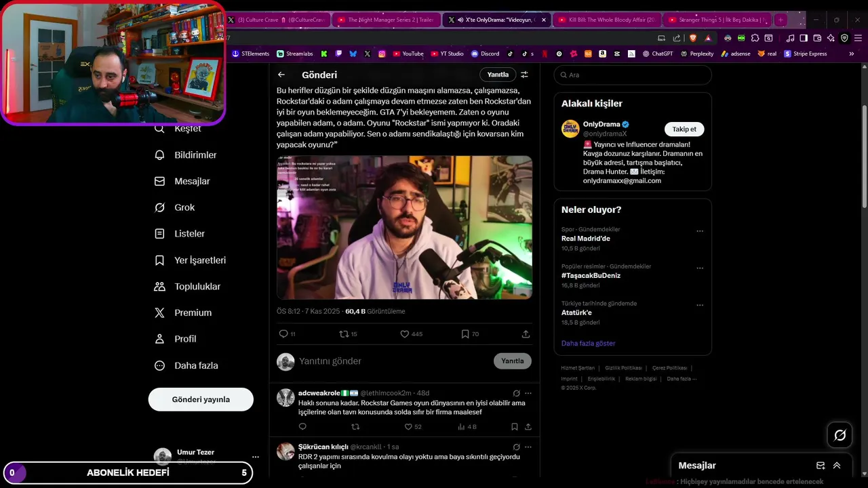The width and height of the screenshot is (868, 488).
Task: Open floating Grok button at bottom right
Action: click(x=840, y=435)
